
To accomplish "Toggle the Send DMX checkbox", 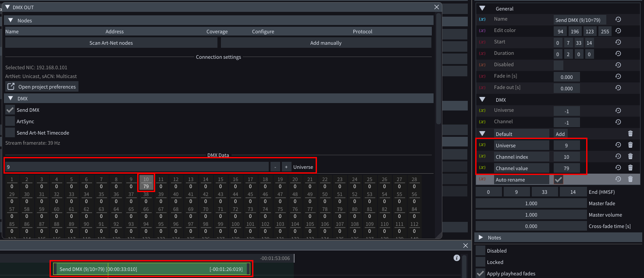I will pyautogui.click(x=10, y=110).
